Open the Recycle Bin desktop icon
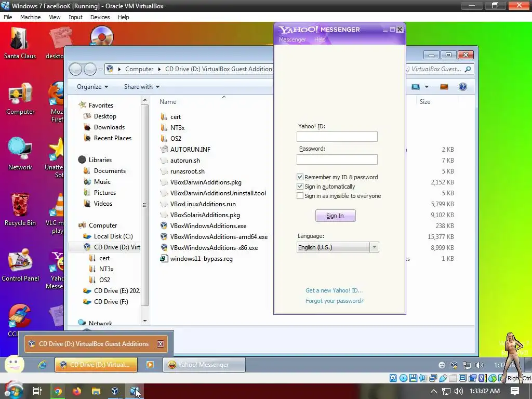 pyautogui.click(x=20, y=210)
